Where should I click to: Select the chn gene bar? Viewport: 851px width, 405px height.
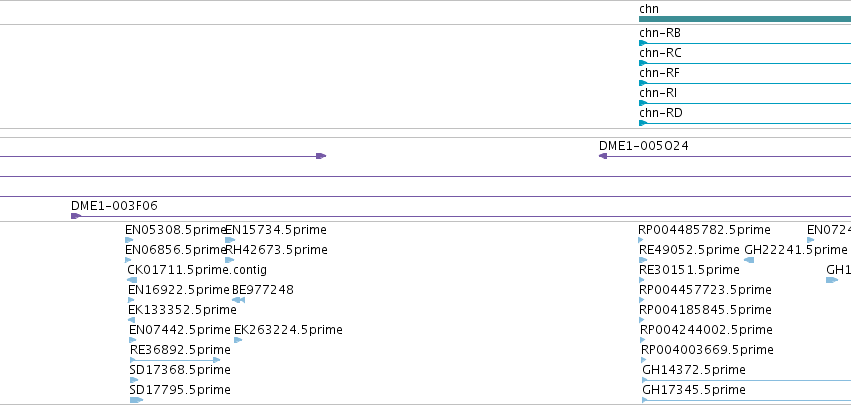coord(745,19)
